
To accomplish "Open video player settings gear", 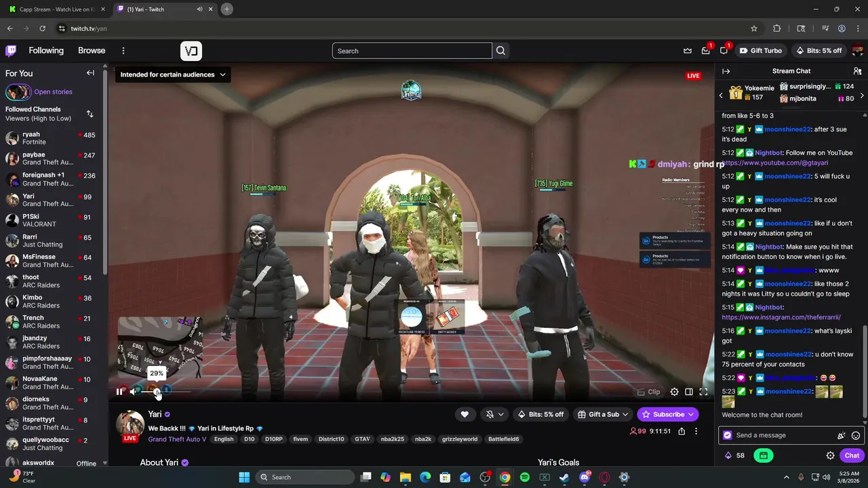I will (674, 392).
